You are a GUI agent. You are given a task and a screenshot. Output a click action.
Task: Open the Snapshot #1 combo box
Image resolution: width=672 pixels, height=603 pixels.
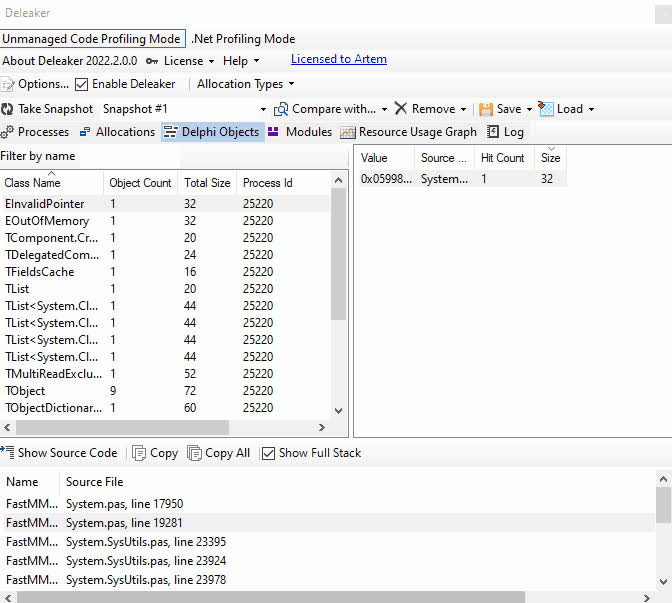coord(184,109)
